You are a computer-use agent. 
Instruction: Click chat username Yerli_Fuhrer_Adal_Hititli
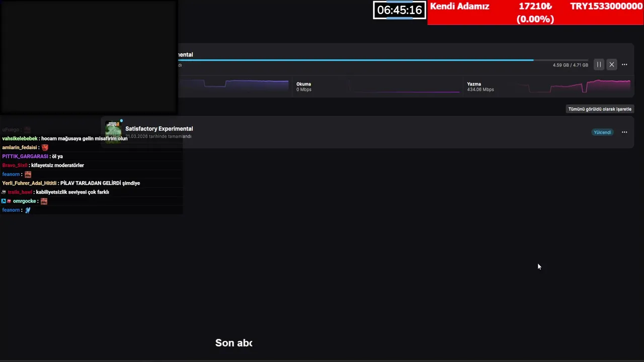(29, 183)
